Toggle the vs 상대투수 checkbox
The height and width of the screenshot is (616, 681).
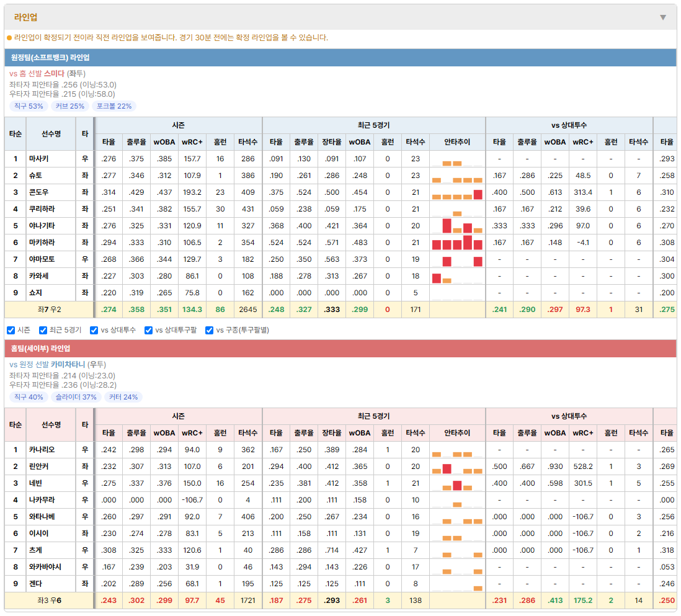(94, 330)
